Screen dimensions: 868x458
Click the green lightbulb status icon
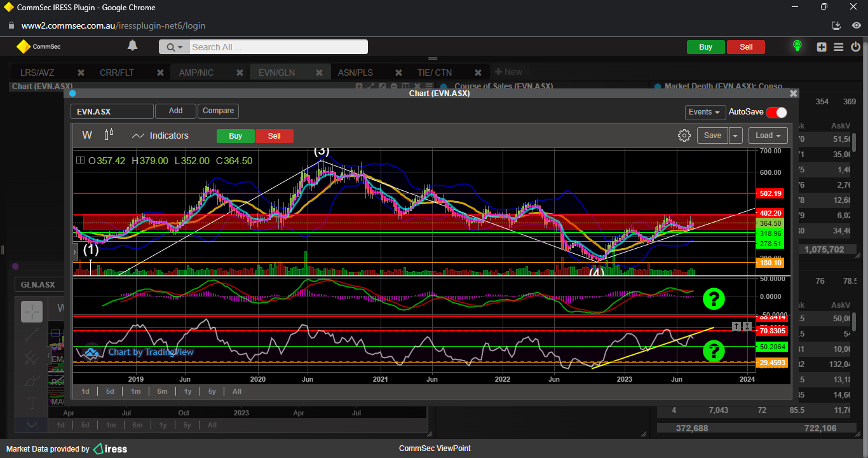click(797, 46)
